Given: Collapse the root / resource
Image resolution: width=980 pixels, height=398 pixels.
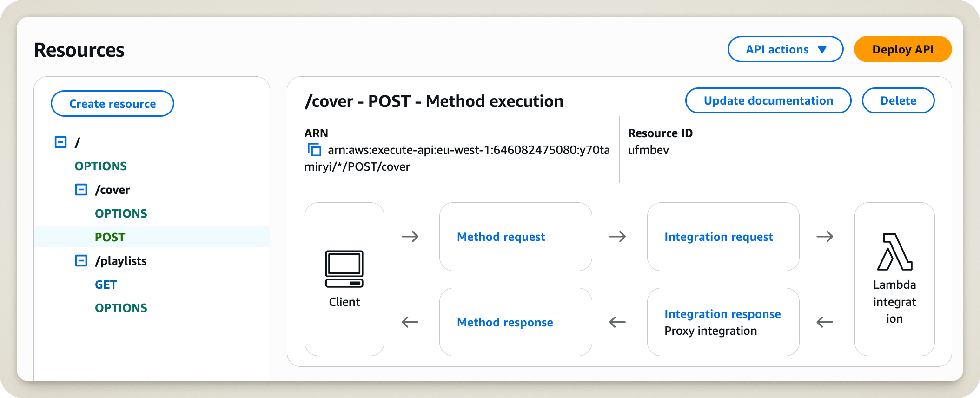Looking at the screenshot, I should click(x=61, y=142).
